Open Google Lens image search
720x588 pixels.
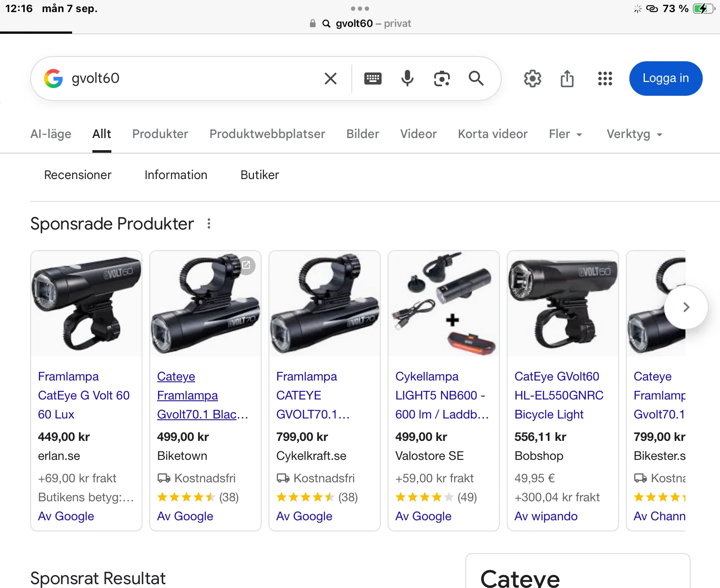442,79
